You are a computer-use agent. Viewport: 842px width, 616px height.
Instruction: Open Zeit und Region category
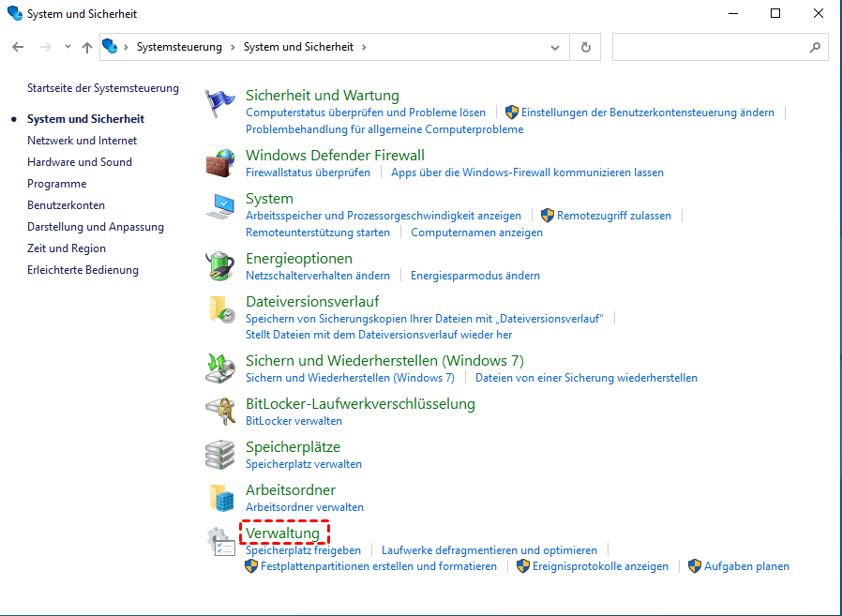67,248
